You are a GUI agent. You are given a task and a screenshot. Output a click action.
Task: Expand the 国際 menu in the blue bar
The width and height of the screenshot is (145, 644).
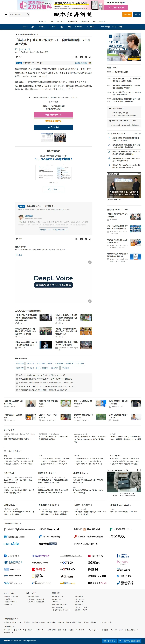click(x=70, y=27)
